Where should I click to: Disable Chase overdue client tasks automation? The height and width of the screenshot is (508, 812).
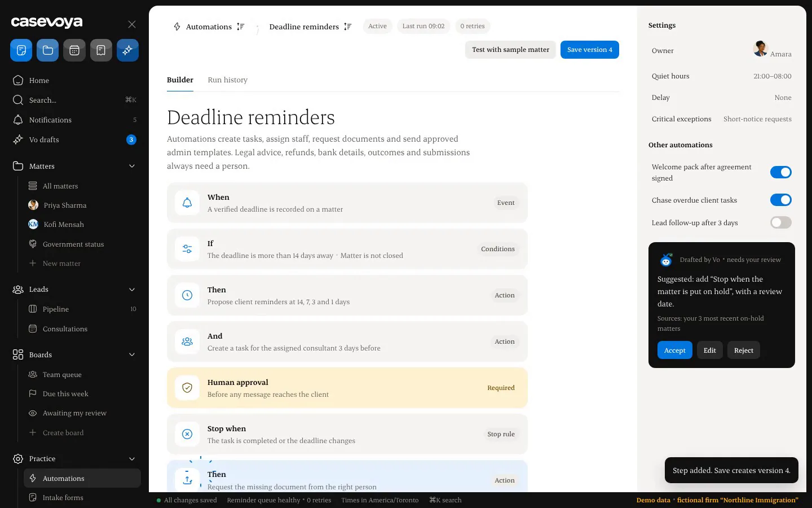[x=781, y=200]
